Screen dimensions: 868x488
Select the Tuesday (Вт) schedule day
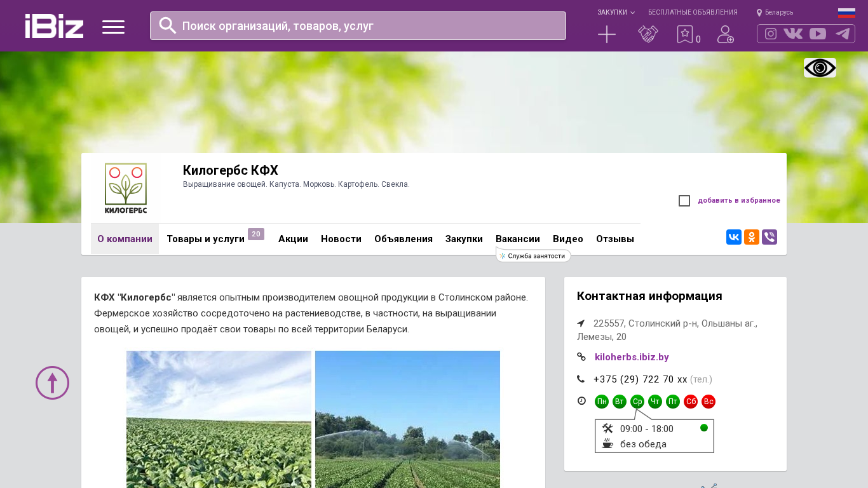620,402
